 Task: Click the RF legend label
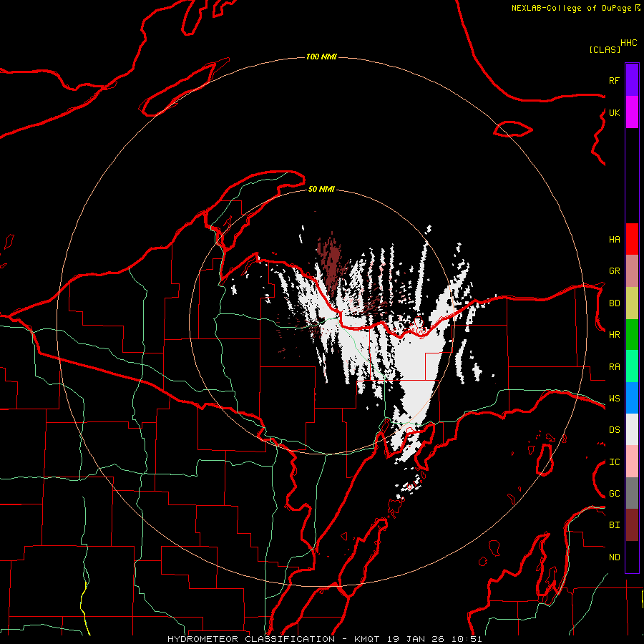click(x=614, y=80)
